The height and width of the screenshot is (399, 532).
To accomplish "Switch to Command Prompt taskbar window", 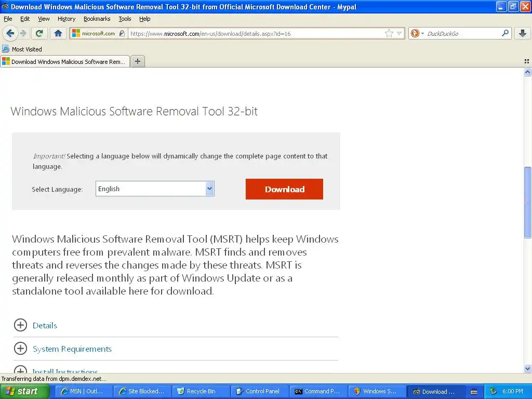I will (x=317, y=391).
